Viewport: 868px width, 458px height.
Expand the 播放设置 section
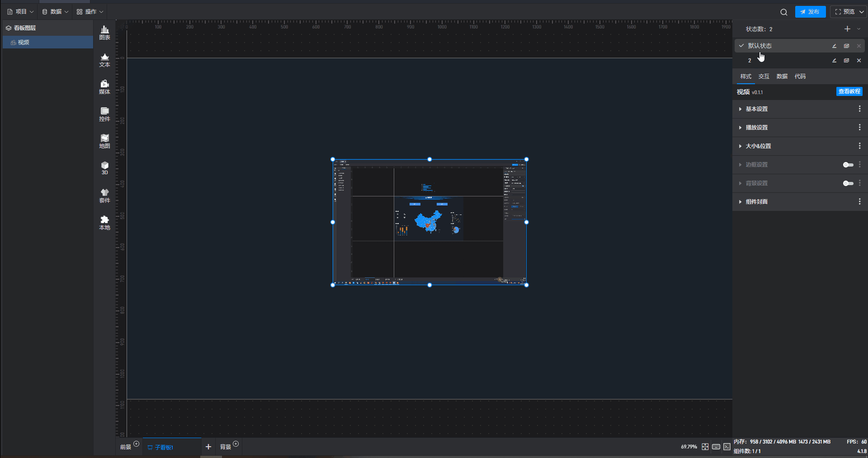757,128
